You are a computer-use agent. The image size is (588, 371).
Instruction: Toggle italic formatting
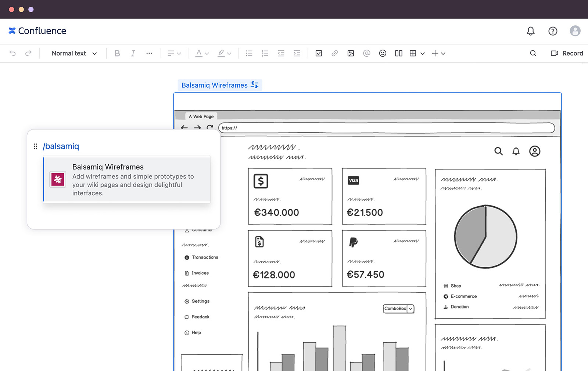133,53
